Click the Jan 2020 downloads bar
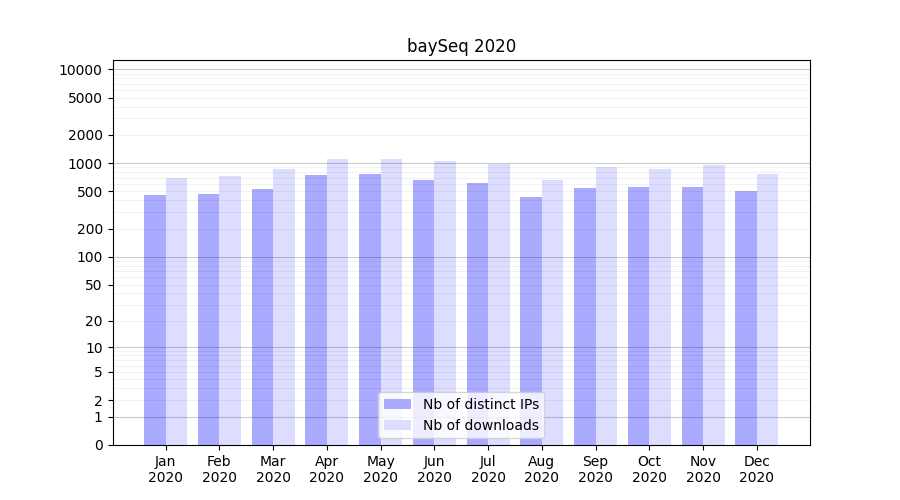Viewport: 900px width, 500px height. pos(177,312)
